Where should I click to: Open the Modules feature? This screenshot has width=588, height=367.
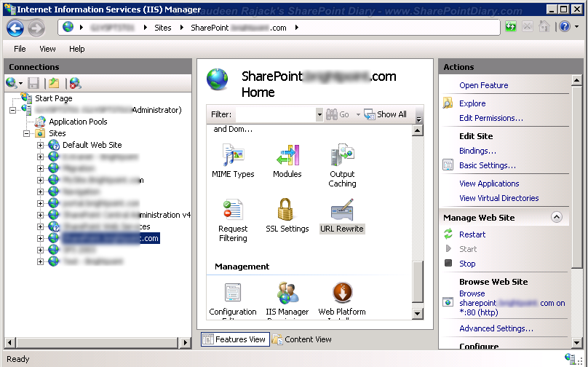pos(287,161)
